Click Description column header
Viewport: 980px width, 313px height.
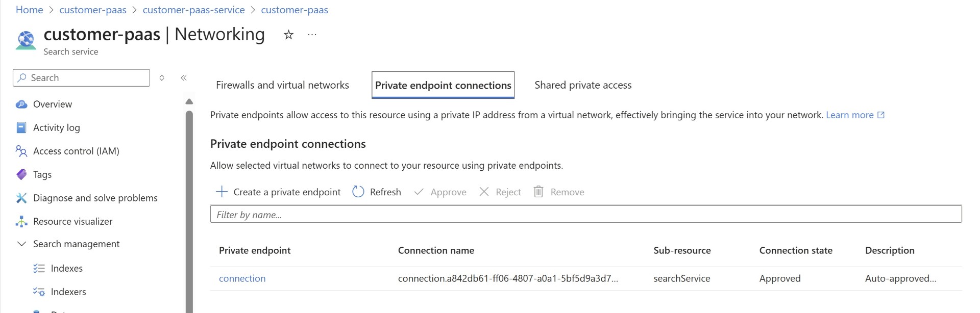890,250
